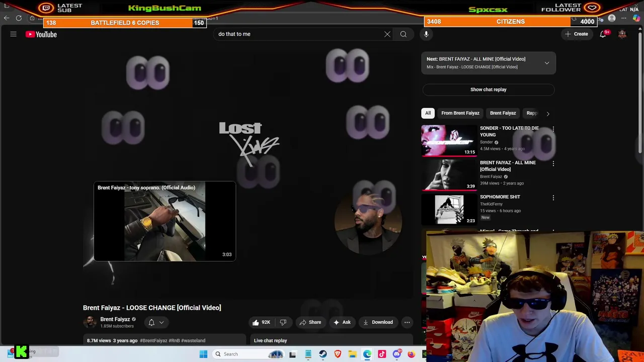Screen dimensions: 644x362
Task: Open Brent Faiyaz channel name link
Action: [x=115, y=319]
